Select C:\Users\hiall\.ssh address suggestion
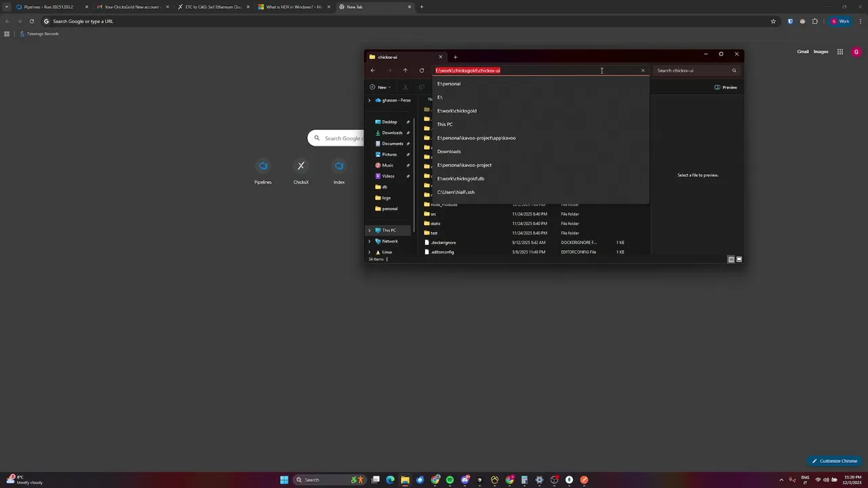This screenshot has height=488, width=868. point(540,192)
